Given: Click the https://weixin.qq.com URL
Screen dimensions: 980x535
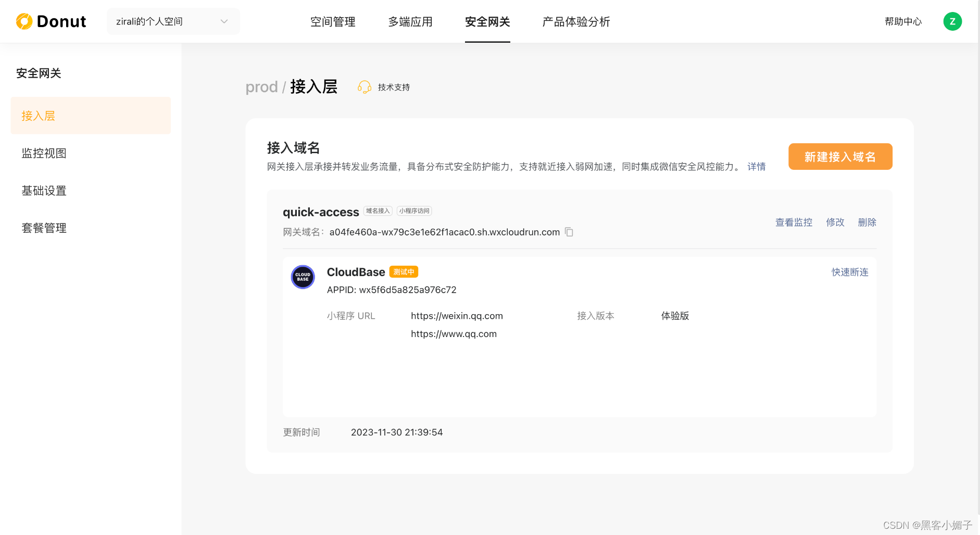Looking at the screenshot, I should click(x=457, y=316).
